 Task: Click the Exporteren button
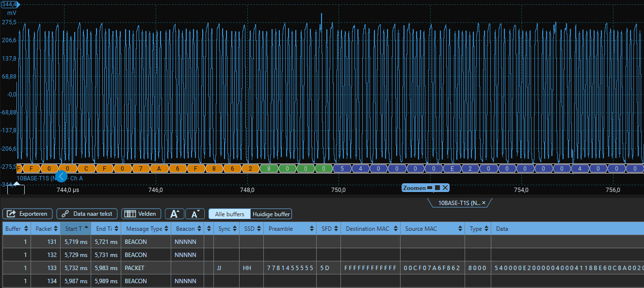click(28, 214)
